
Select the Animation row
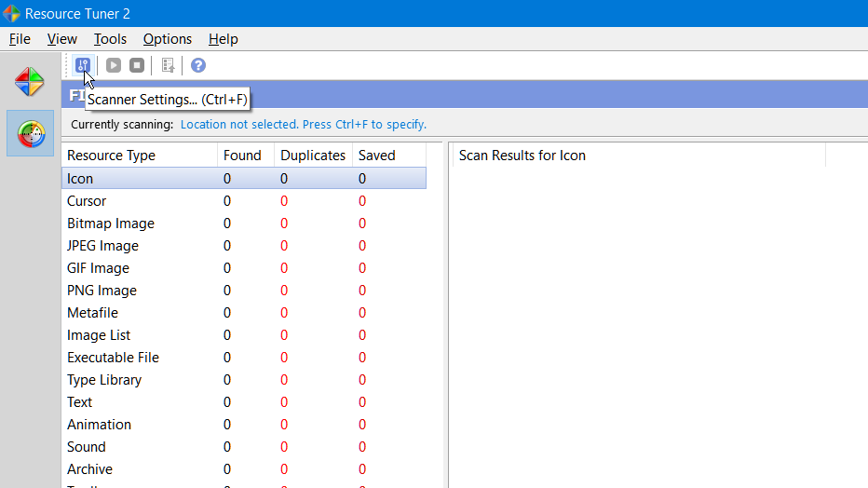[x=244, y=425]
